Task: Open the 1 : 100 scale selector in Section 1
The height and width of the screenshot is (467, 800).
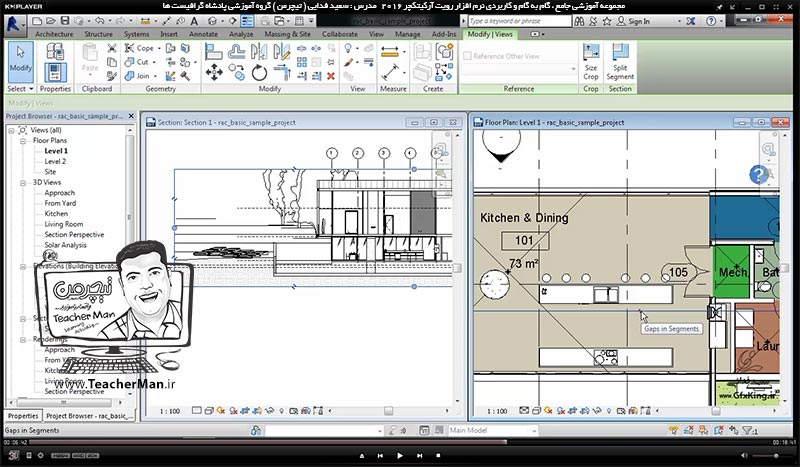Action: pos(170,411)
